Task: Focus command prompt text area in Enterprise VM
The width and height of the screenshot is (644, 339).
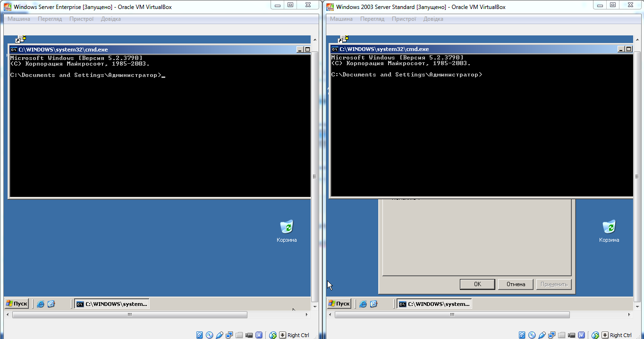Action: pyautogui.click(x=160, y=125)
